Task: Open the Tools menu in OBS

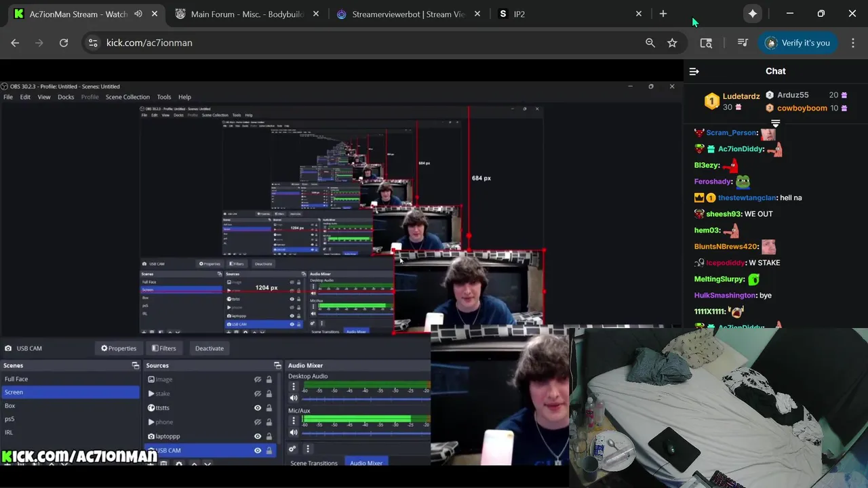Action: tap(164, 97)
